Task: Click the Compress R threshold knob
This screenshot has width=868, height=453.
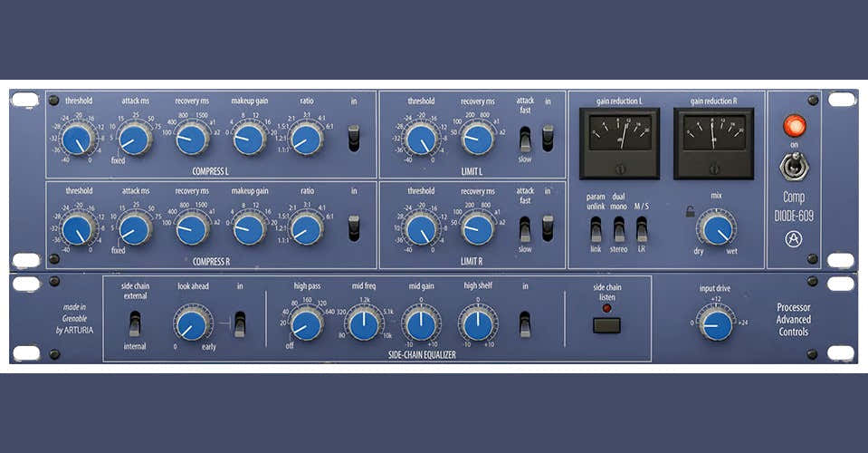Action: tap(78, 229)
